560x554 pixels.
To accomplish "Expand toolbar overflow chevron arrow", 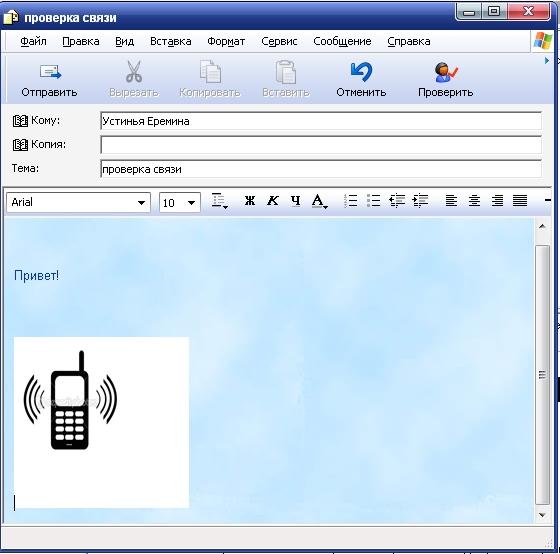I will tap(547, 61).
